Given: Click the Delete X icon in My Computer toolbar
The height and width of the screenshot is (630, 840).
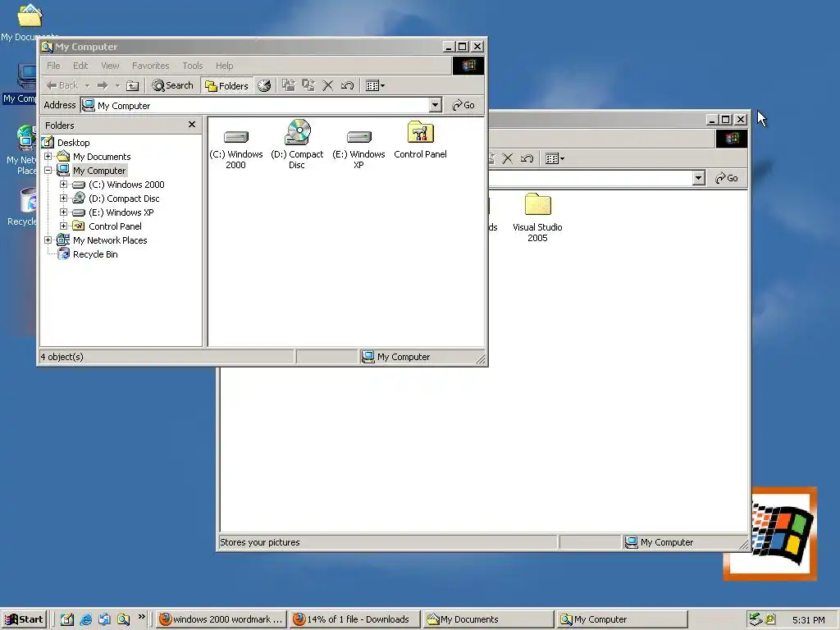Looking at the screenshot, I should pyautogui.click(x=328, y=85).
